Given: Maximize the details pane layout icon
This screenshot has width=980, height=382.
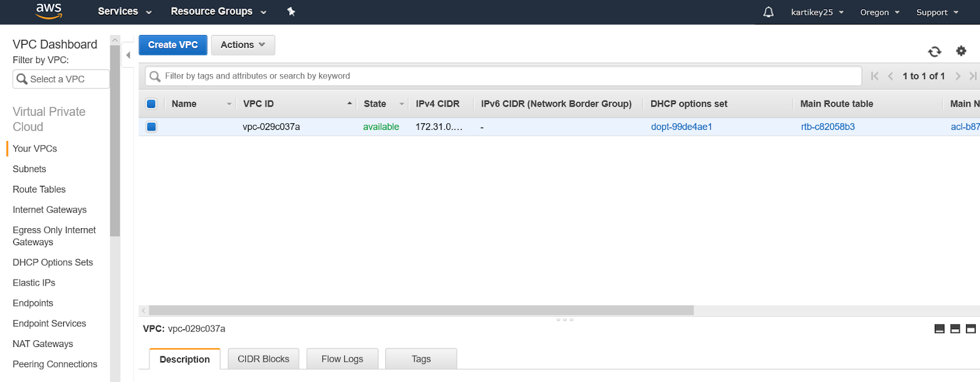Looking at the screenshot, I should point(971,329).
